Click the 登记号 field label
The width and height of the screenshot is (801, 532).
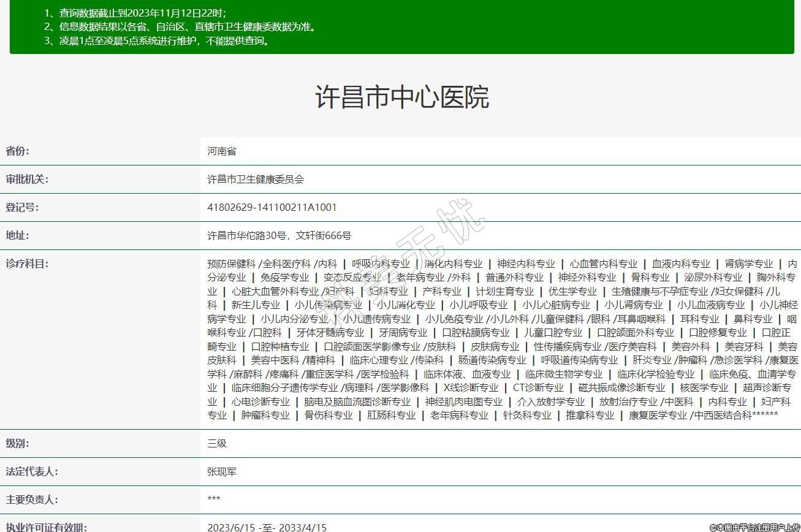[22, 207]
